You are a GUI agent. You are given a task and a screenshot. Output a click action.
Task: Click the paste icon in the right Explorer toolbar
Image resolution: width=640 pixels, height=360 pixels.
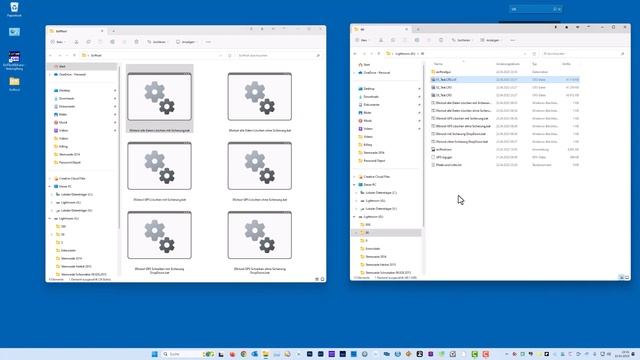(x=405, y=40)
